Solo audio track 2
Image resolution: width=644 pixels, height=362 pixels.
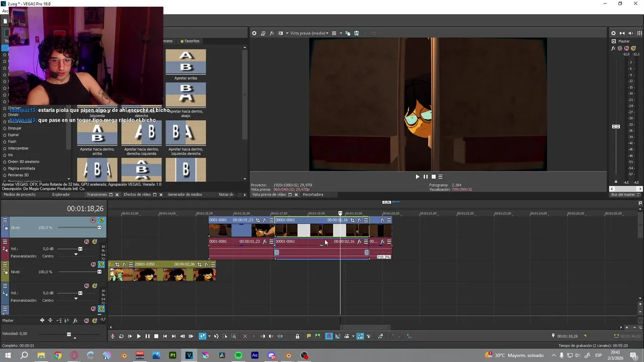(95, 242)
